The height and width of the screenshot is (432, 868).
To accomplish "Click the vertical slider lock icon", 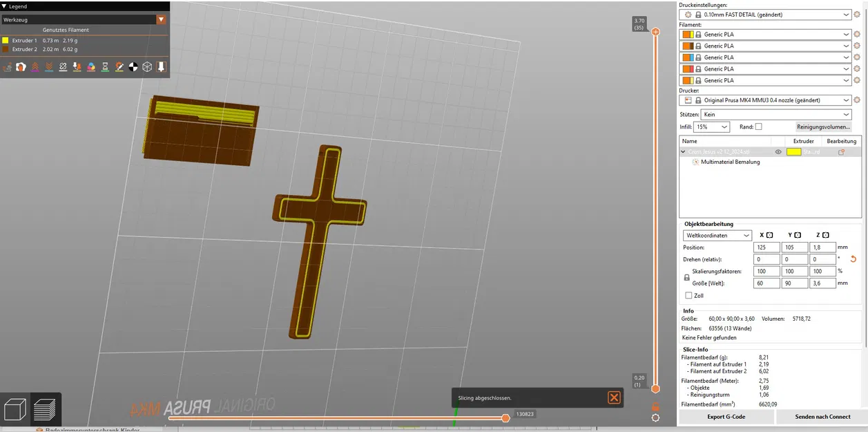I will point(655,407).
